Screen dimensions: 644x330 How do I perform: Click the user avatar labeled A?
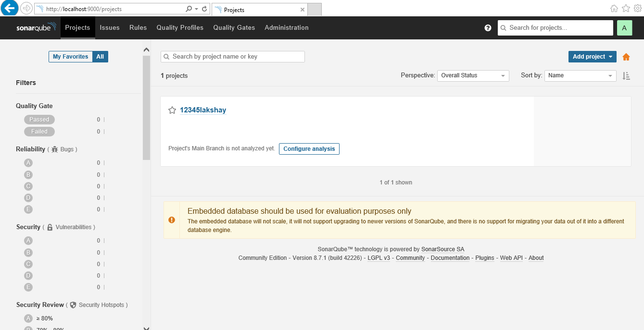tap(624, 28)
